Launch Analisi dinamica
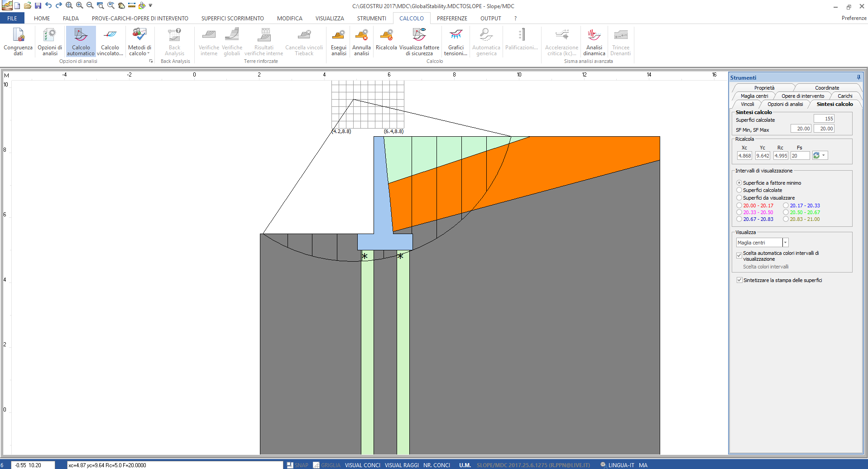 [x=594, y=42]
